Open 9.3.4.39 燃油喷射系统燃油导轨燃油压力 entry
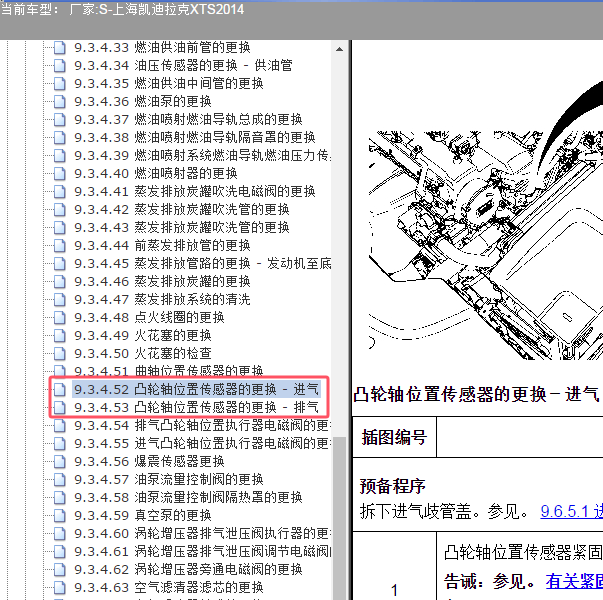The image size is (603, 600). click(202, 155)
